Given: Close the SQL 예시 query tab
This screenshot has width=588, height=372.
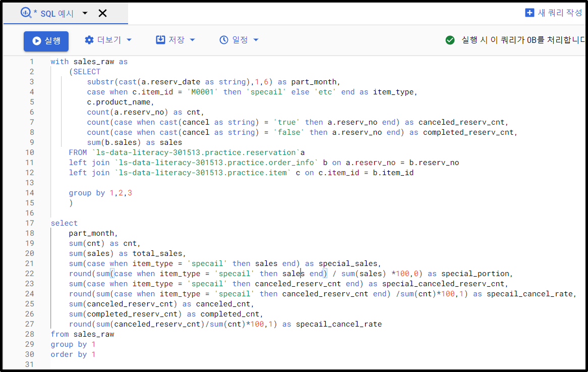Looking at the screenshot, I should coord(102,13).
